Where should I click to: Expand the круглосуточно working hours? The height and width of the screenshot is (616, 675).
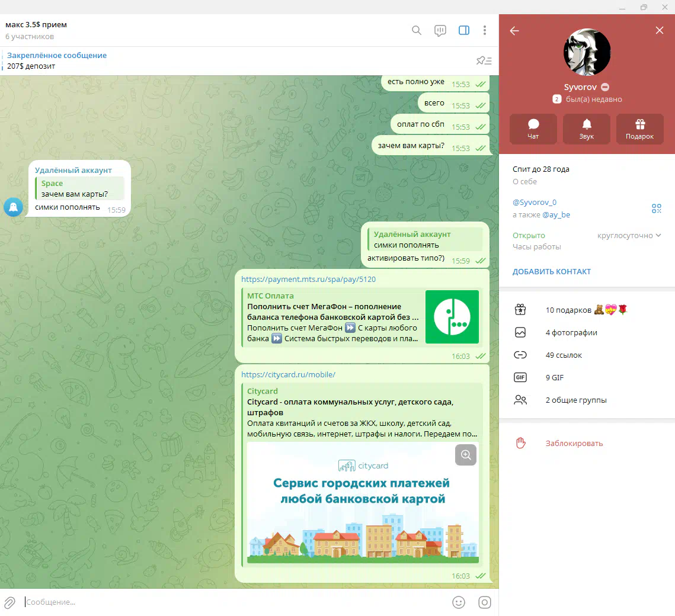pos(629,235)
